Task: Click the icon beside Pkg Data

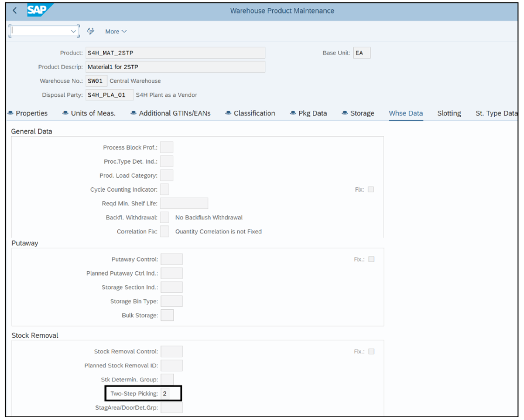Action: 293,113
